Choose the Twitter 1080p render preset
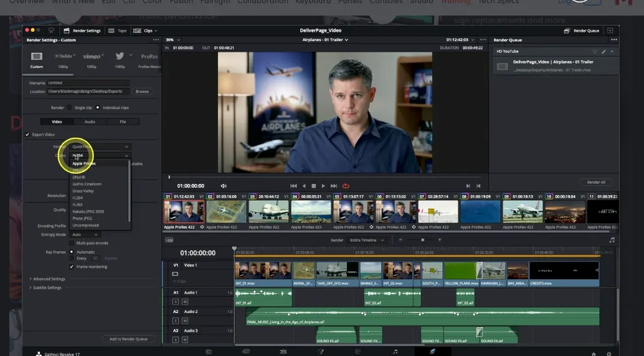Screen dimensions: 644x356 (x=120, y=58)
